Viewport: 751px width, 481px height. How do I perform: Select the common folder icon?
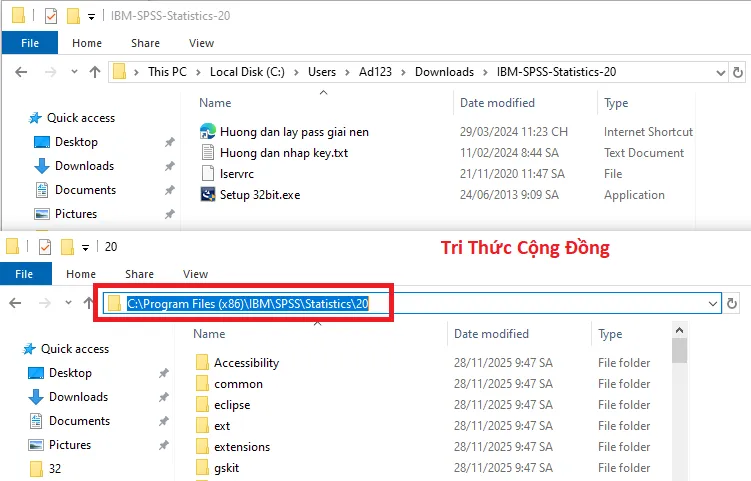202,384
